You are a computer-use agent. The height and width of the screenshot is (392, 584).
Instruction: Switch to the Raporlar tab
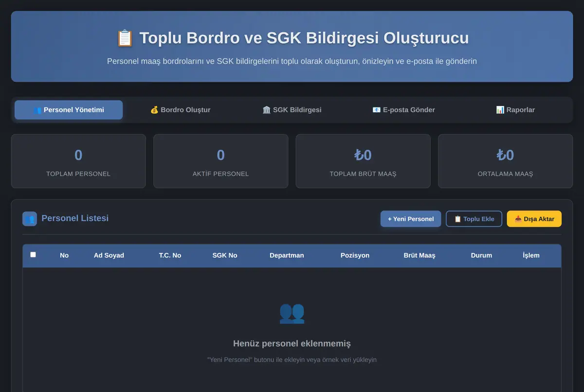click(x=515, y=110)
